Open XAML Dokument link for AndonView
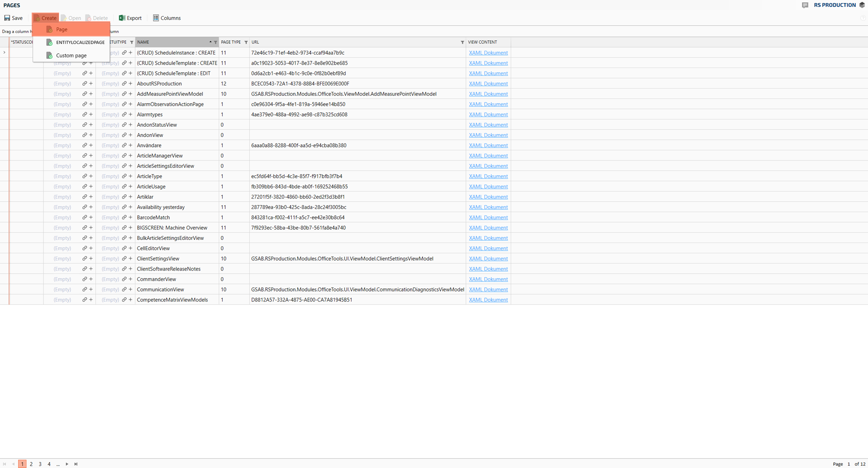The width and height of the screenshot is (868, 468). (x=488, y=135)
